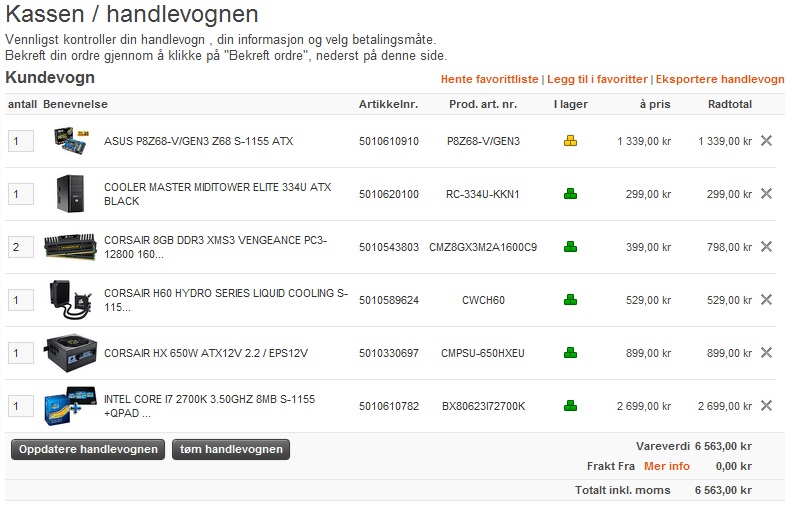Click Legg til i favoritter link

597,79
